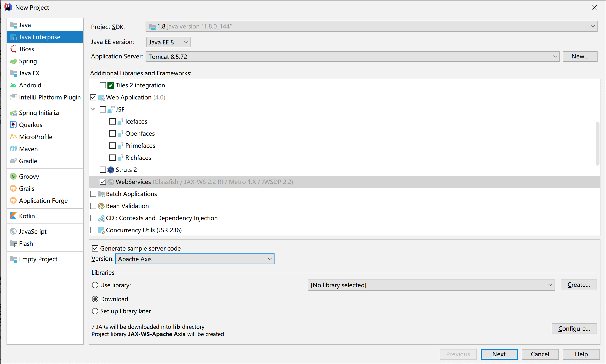Click the Spring Initializr icon

pyautogui.click(x=13, y=113)
